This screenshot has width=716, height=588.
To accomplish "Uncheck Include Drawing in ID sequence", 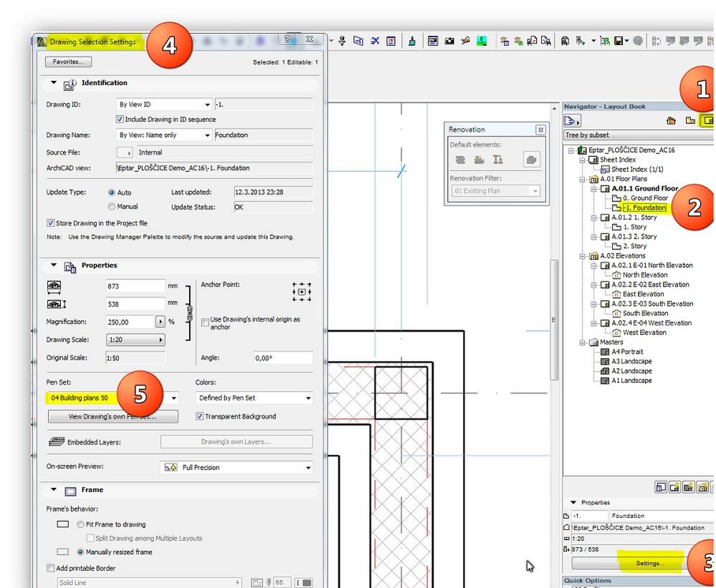I will pos(120,120).
